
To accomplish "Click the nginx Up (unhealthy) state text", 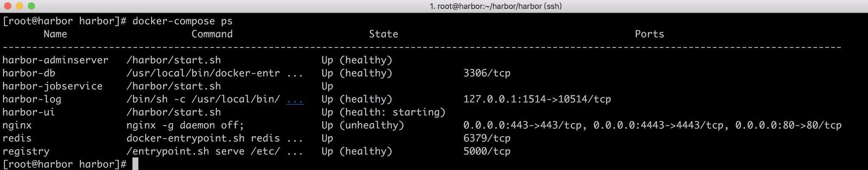I will click(363, 125).
